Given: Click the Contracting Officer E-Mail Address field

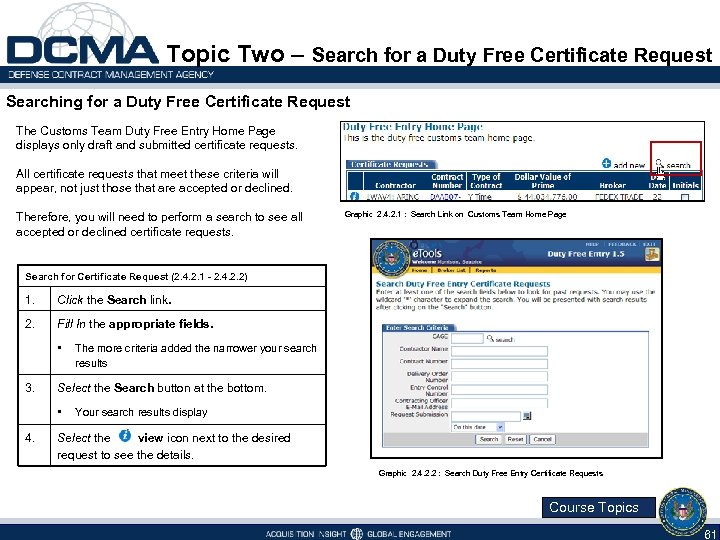Looking at the screenshot, I should (x=499, y=403).
